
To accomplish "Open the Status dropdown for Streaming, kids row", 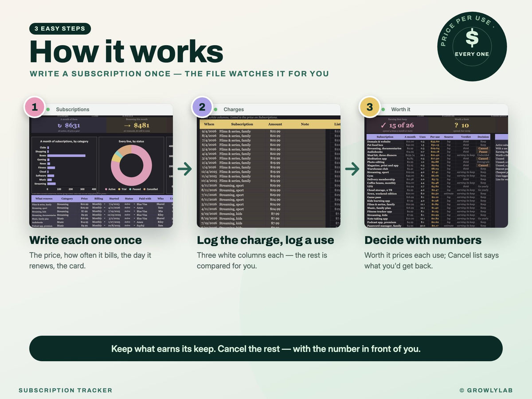I will (134, 211).
